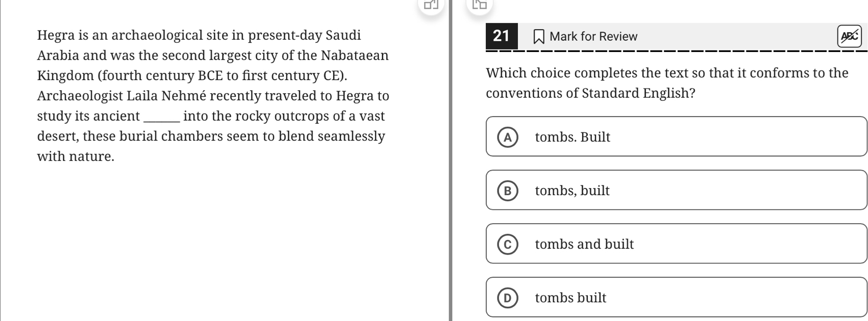This screenshot has height=321, width=868.
Task: Click the question number 21 badge
Action: coord(501,36)
